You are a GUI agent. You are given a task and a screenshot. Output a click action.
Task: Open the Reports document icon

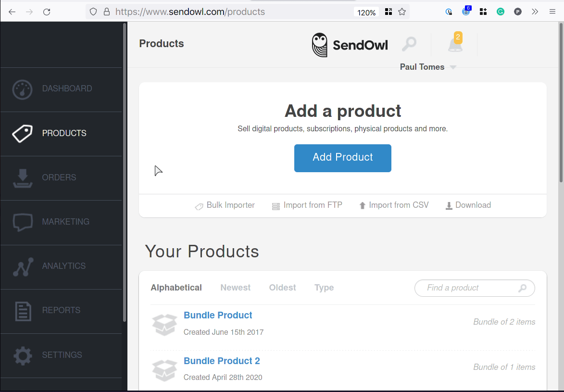23,311
